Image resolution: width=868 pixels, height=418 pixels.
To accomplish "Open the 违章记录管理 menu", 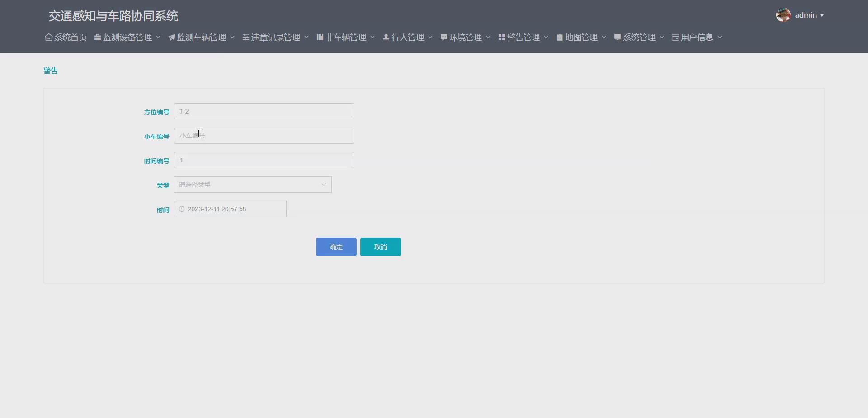I will [276, 38].
